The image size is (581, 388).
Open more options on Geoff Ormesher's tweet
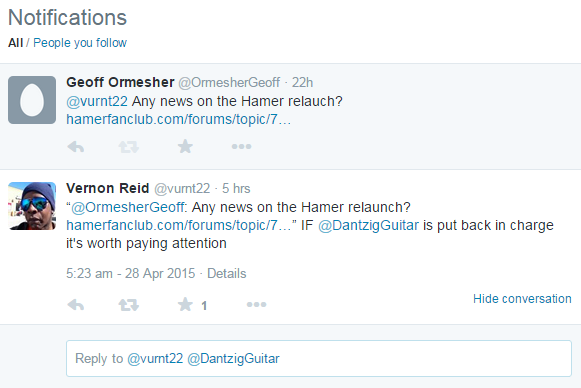242,146
